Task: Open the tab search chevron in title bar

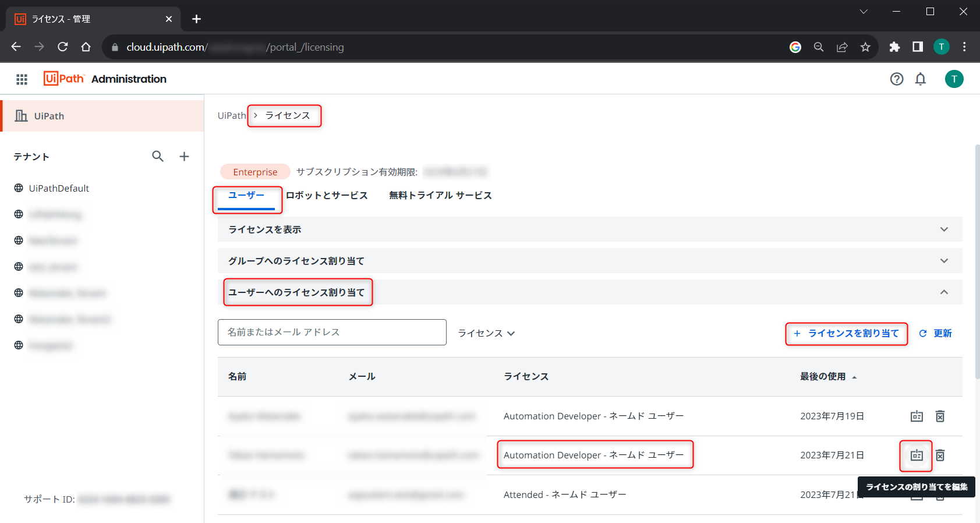Action: click(864, 12)
